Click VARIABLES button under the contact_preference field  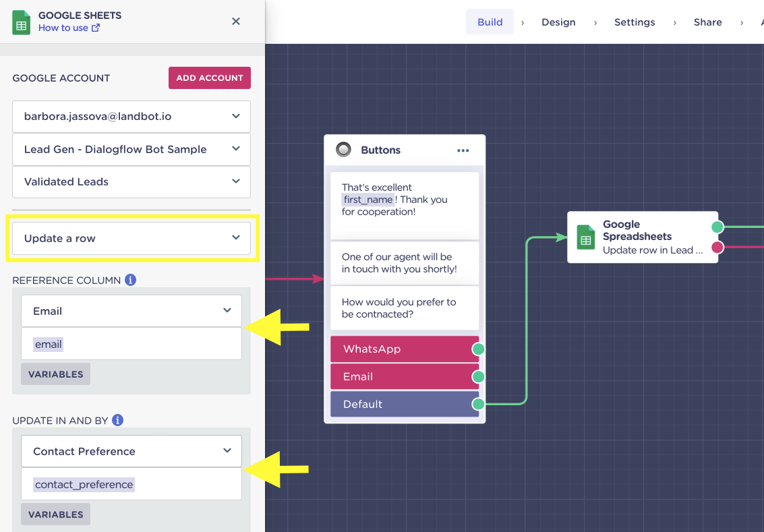(x=55, y=514)
